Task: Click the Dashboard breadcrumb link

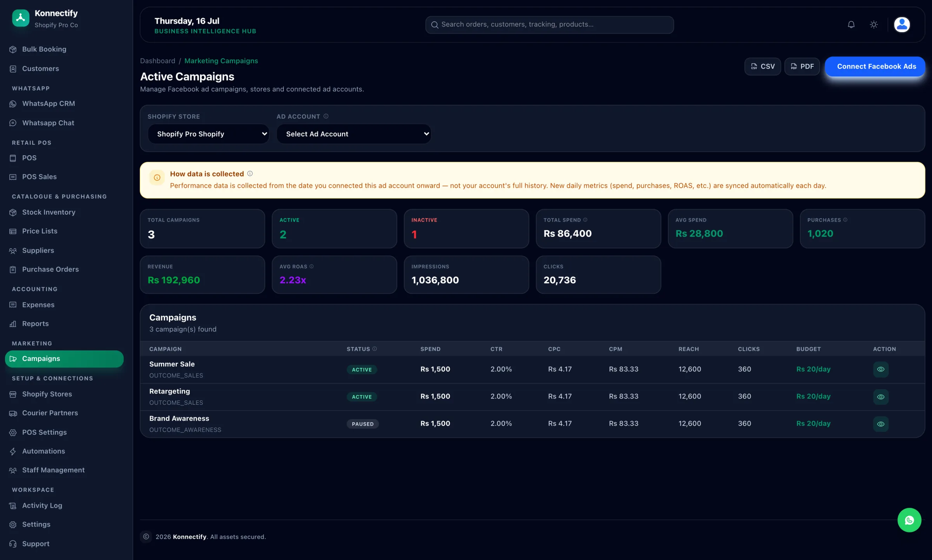Action: pos(158,61)
